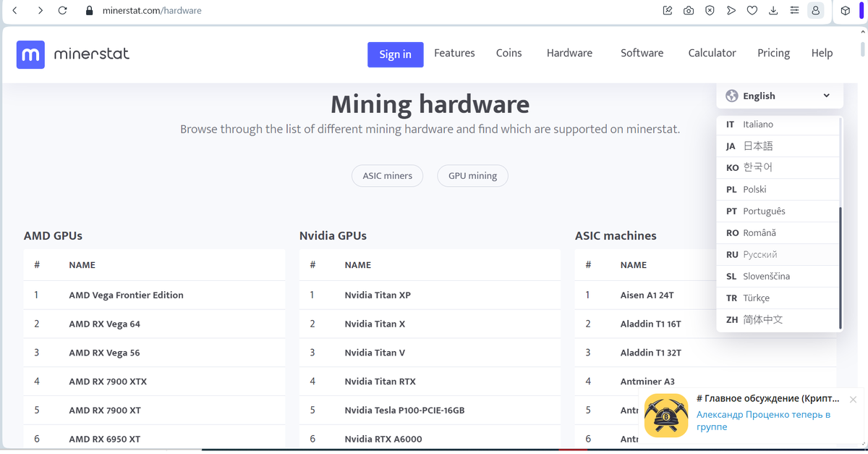868x454 pixels.
Task: Open the GPU mining filter button
Action: 472,175
